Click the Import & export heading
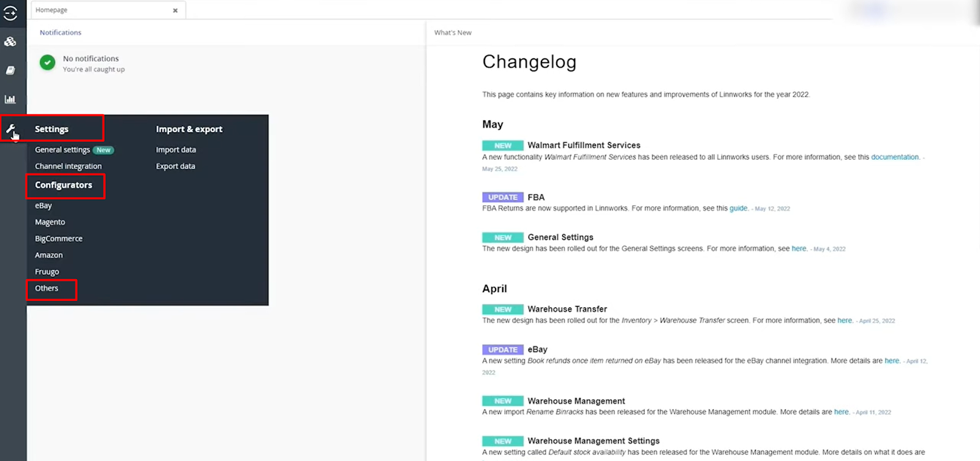This screenshot has height=461, width=980. pyautogui.click(x=189, y=129)
